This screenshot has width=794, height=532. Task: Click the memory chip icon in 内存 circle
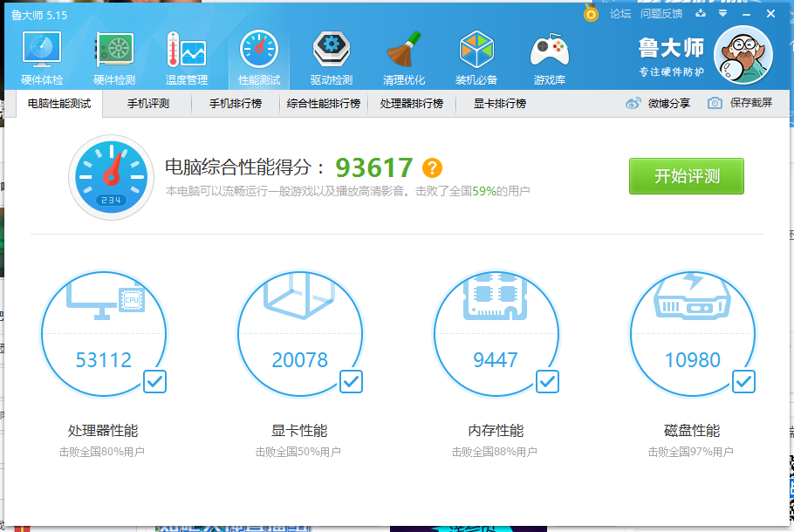(x=496, y=297)
